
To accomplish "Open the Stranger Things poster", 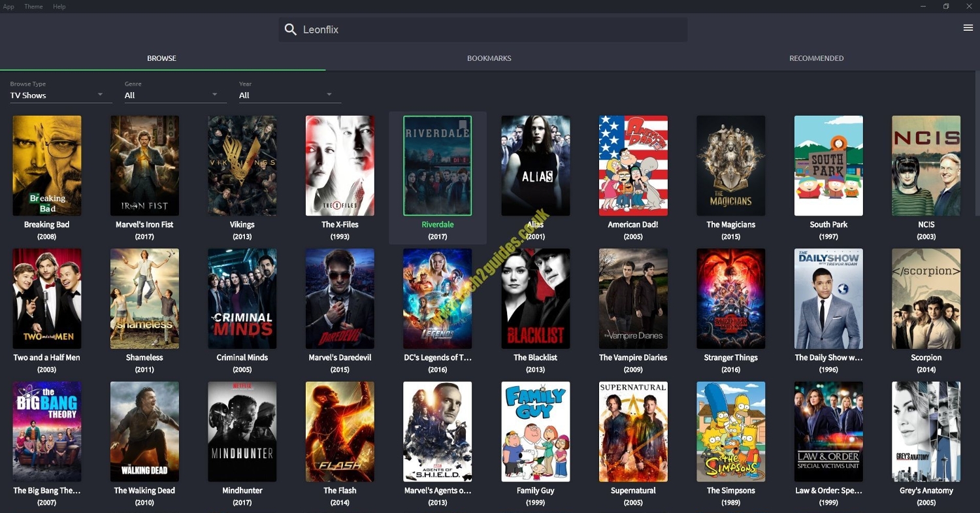I will click(x=731, y=299).
